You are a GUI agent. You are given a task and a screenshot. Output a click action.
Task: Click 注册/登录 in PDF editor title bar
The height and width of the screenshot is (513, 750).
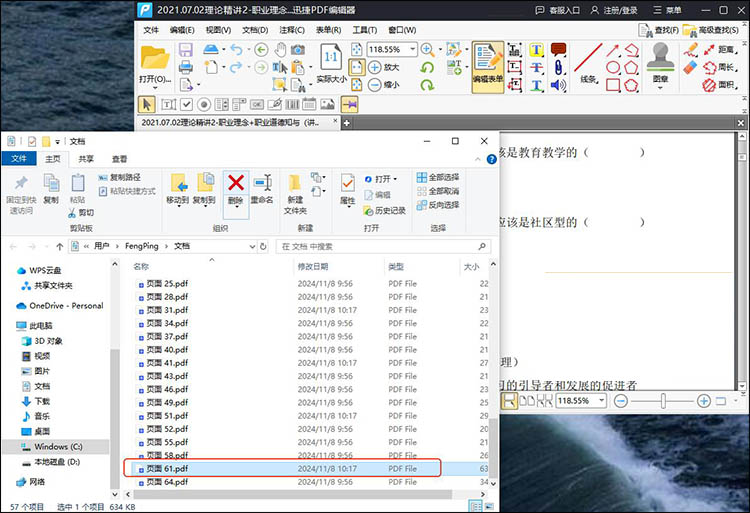(x=614, y=10)
